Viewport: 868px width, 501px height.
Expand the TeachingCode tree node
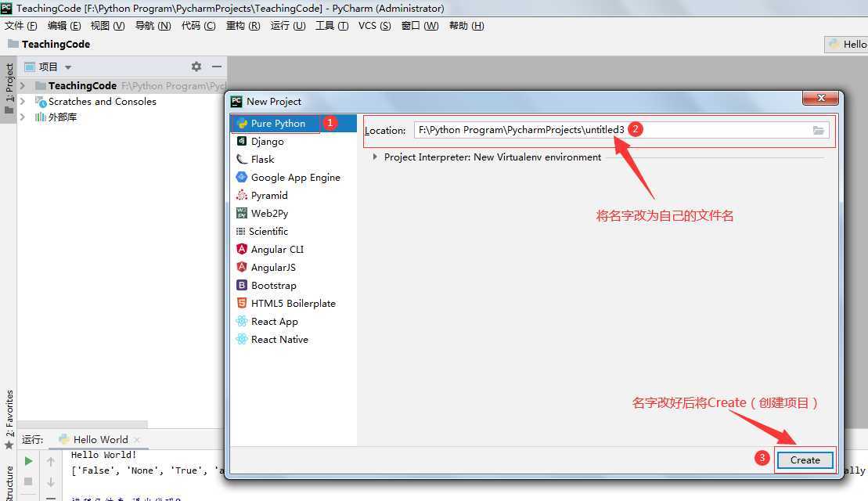point(22,85)
